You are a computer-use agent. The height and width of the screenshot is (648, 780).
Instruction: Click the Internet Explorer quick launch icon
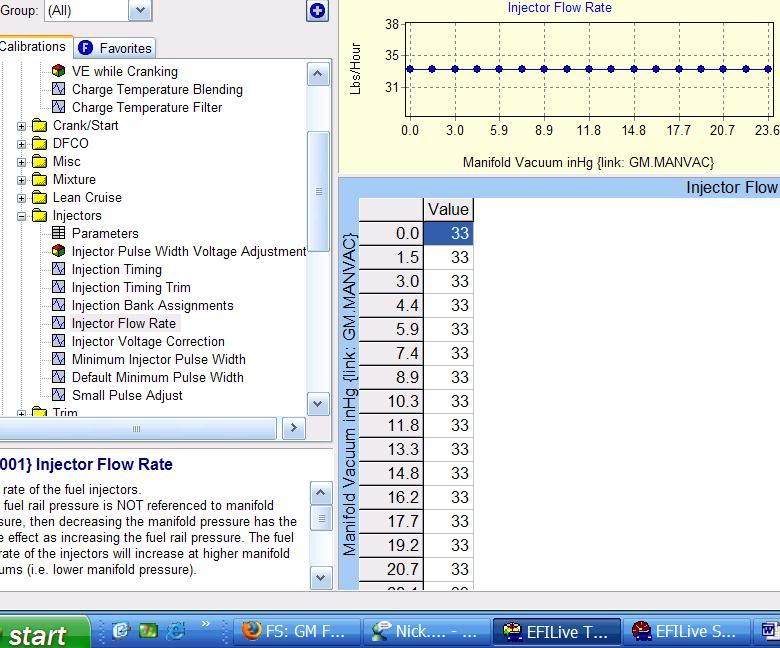point(175,631)
